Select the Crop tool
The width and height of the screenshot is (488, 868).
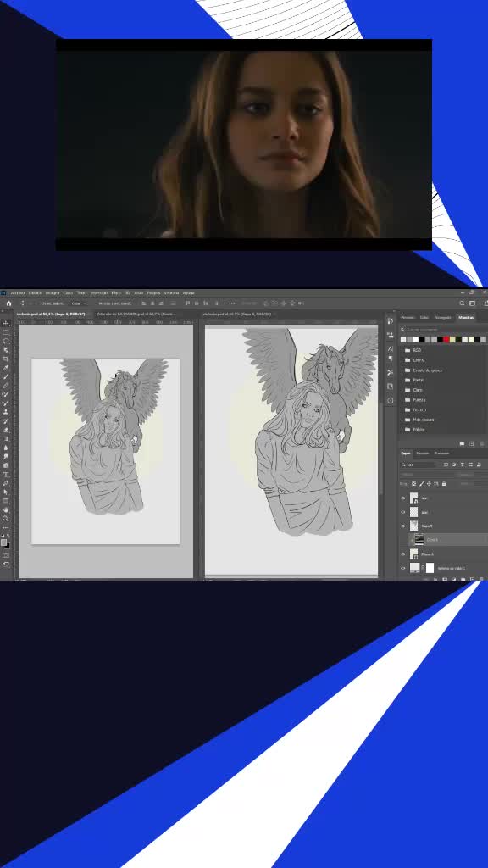click(x=6, y=359)
